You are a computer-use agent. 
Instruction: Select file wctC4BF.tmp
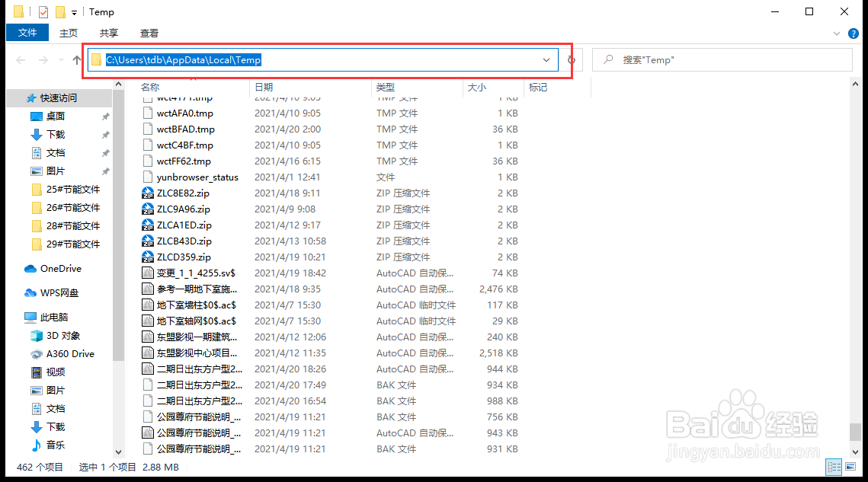(x=185, y=145)
